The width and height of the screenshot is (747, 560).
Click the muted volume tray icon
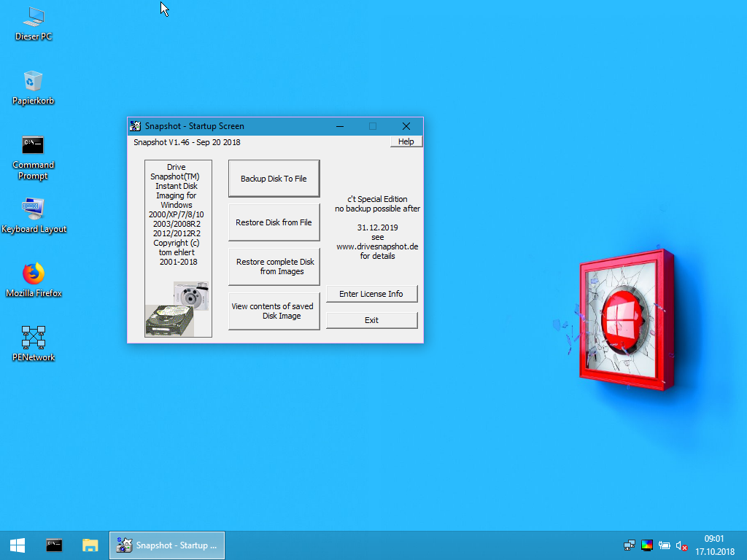[682, 545]
